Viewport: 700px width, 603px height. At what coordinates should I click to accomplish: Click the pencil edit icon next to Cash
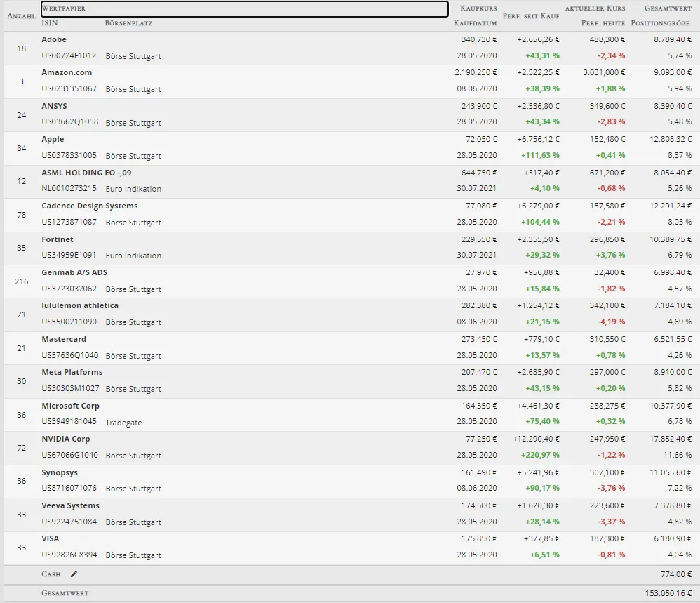click(74, 574)
